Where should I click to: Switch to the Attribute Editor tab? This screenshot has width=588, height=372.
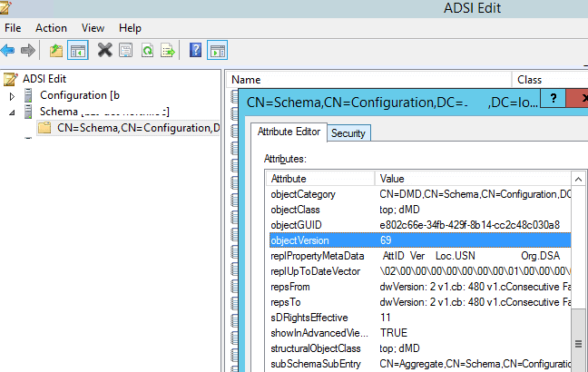289,132
